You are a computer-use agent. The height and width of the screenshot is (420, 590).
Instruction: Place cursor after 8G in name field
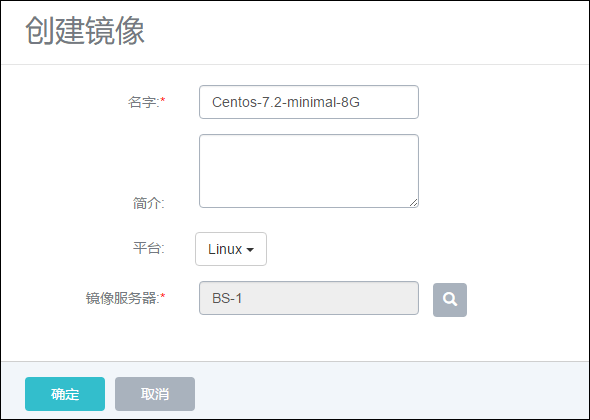click(360, 102)
